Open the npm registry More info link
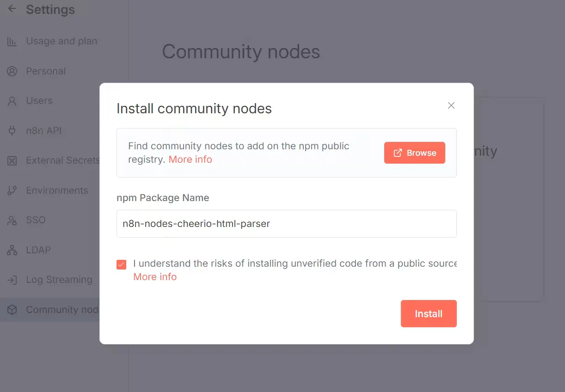This screenshot has height=392, width=565. coord(190,159)
